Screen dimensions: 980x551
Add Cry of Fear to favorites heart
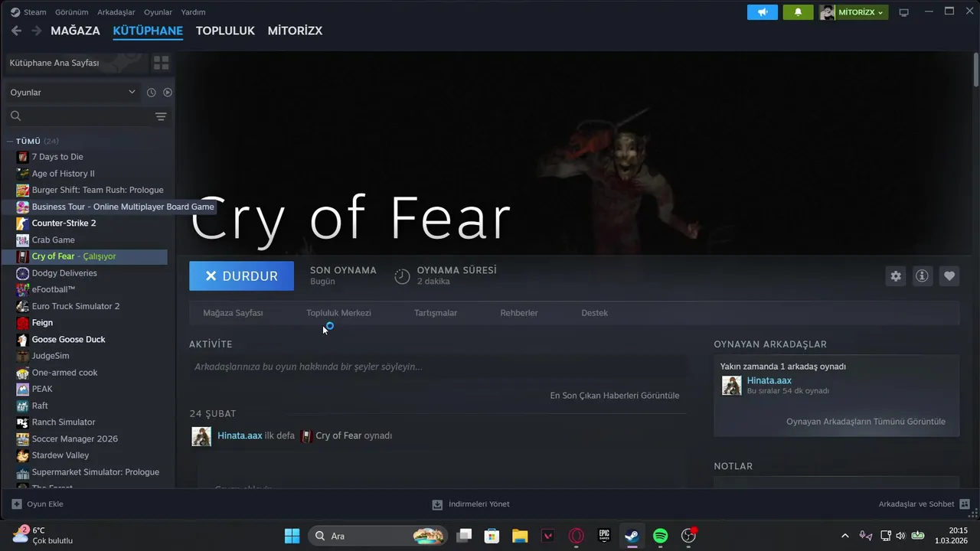pyautogui.click(x=949, y=276)
